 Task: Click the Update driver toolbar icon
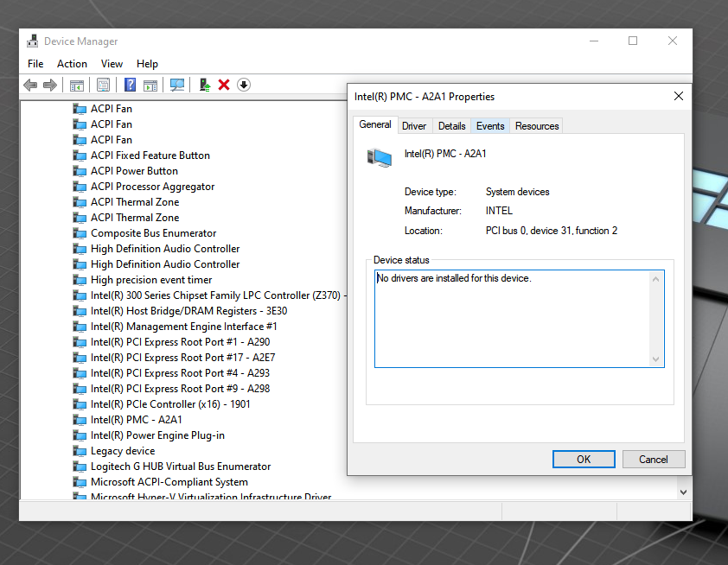coord(205,85)
